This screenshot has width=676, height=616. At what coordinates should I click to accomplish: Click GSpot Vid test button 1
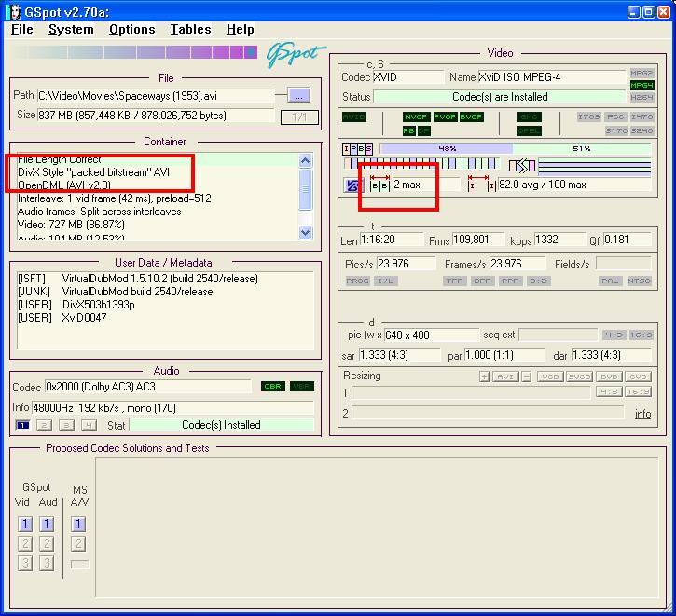point(25,525)
